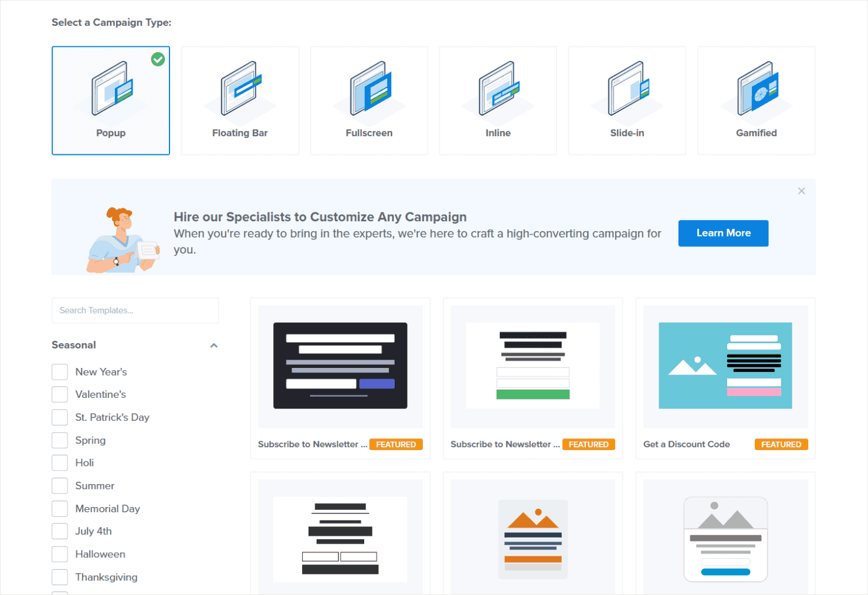This screenshot has width=868, height=595.
Task: Toggle the Valentine's filter option
Action: click(x=59, y=394)
